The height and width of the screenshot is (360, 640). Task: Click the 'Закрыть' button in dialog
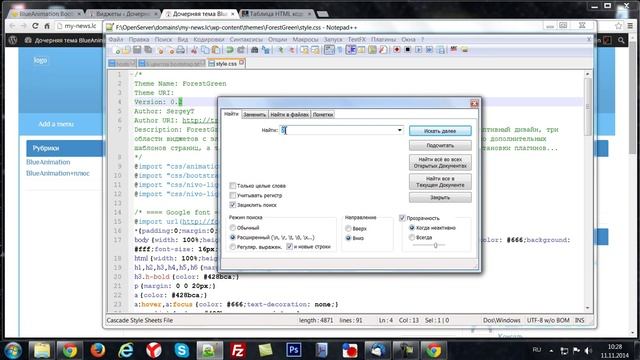click(x=440, y=198)
